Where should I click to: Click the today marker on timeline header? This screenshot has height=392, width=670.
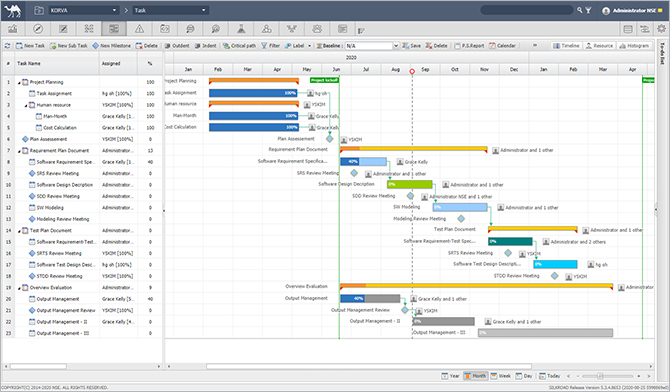(412, 71)
